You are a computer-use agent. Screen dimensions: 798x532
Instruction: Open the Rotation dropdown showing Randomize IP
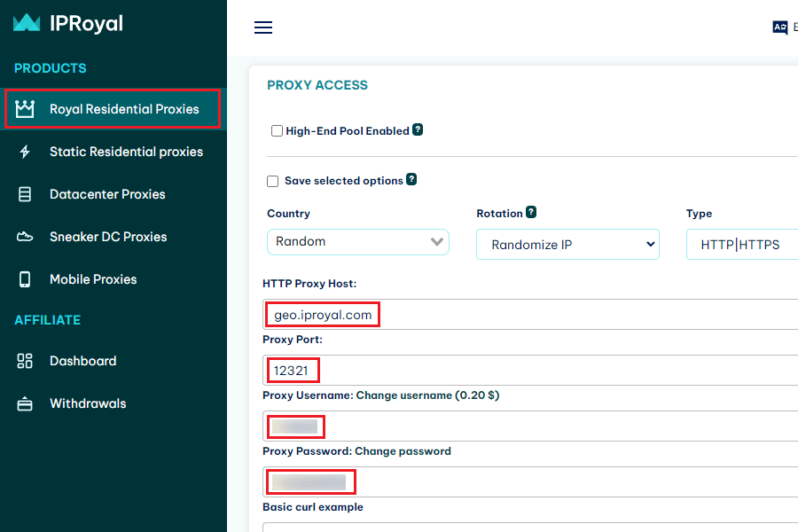(567, 245)
